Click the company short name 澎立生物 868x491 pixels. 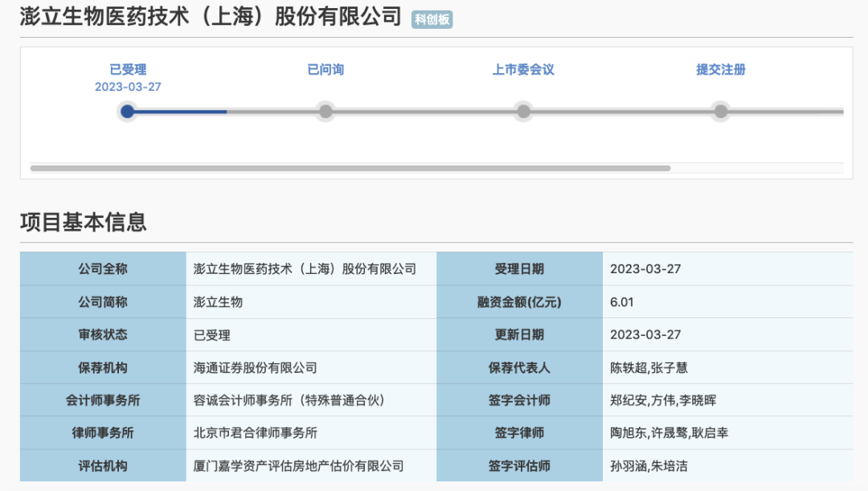tap(219, 302)
